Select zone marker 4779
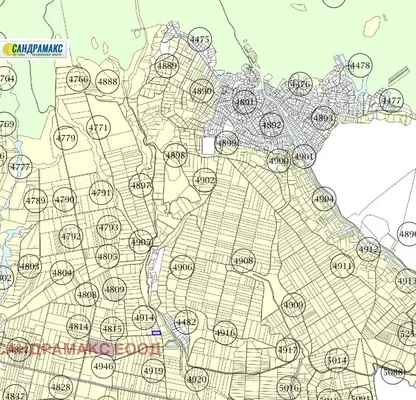The image size is (416, 400). [66, 138]
